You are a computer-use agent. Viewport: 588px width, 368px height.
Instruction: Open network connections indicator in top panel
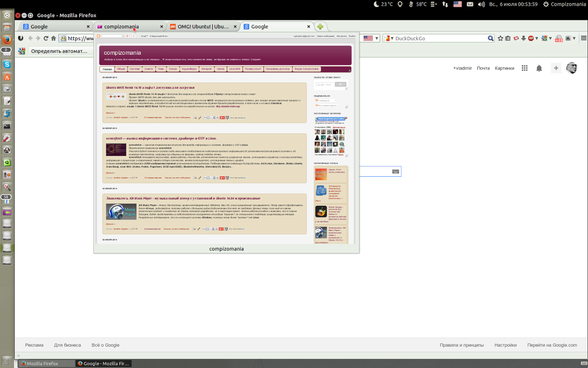click(445, 4)
